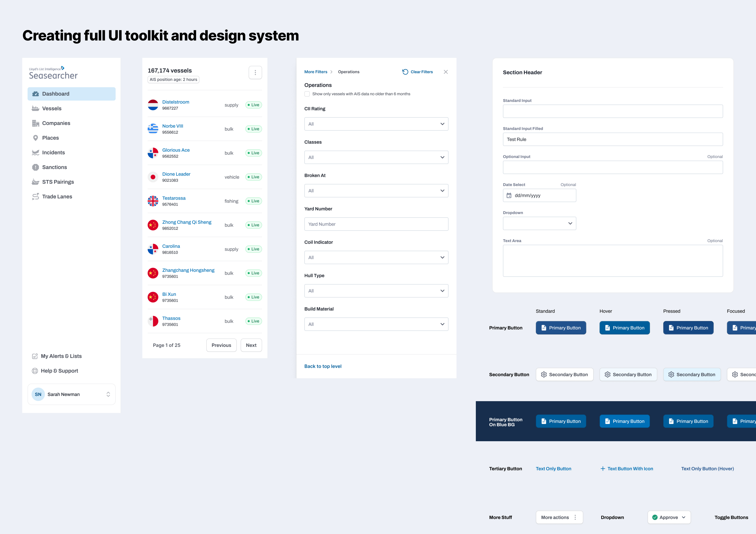Viewport: 756px width, 534px height.
Task: Open the Hull Type dropdown
Action: tap(376, 291)
